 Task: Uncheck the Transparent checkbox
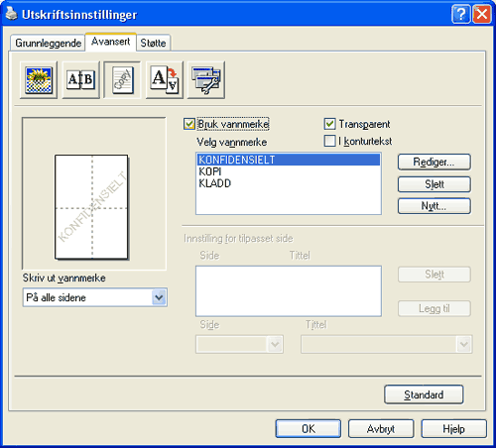click(329, 124)
